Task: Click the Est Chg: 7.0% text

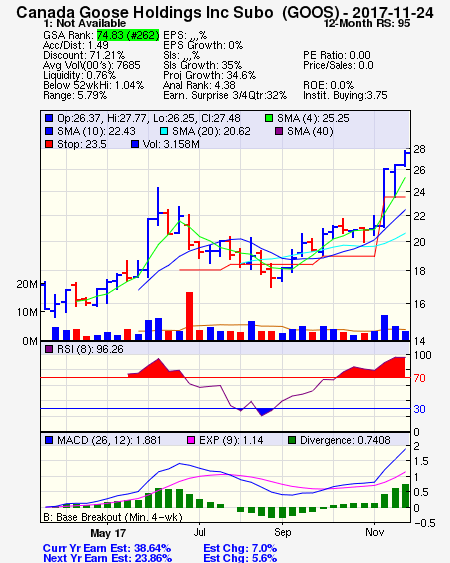Action: point(240,548)
